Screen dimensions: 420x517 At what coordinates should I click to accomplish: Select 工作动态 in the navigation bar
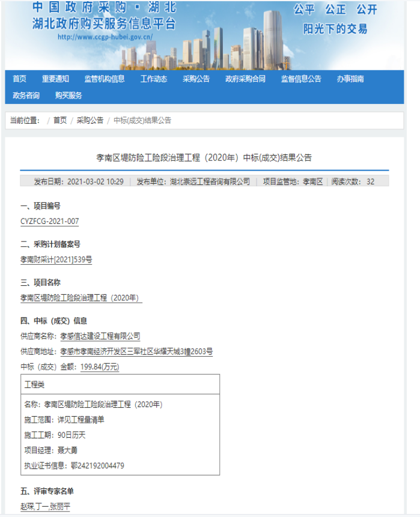click(x=154, y=79)
